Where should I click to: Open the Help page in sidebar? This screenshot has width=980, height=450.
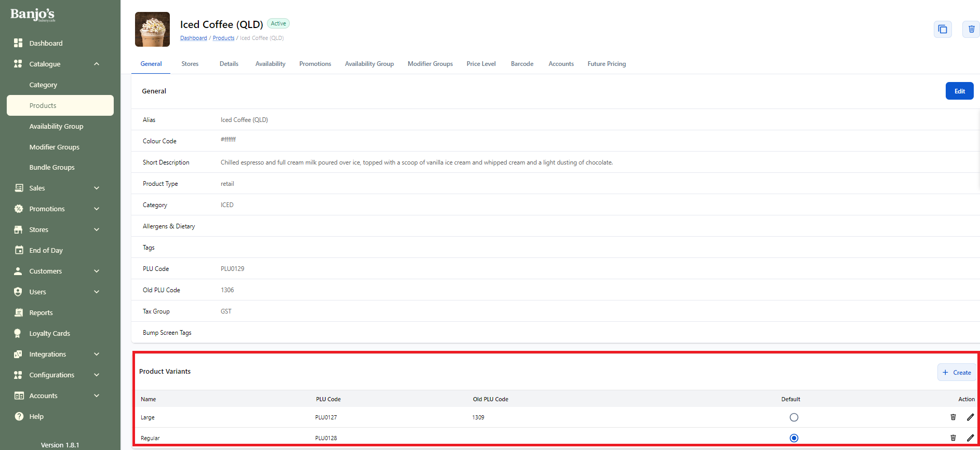(36, 417)
